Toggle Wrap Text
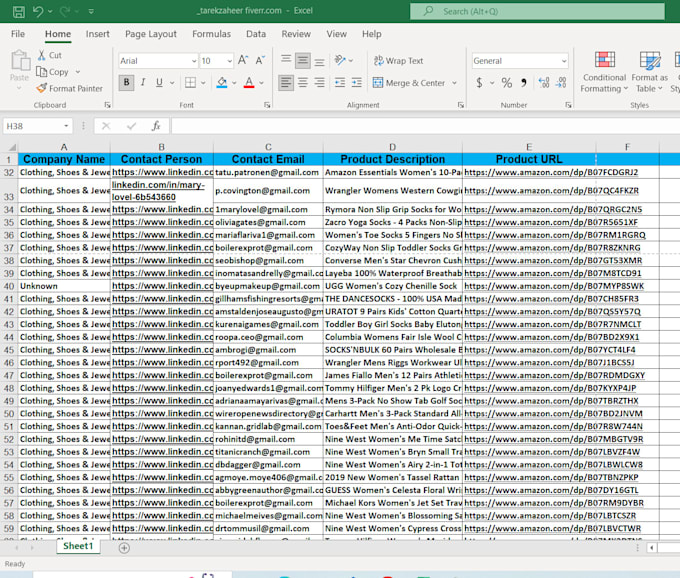 [x=398, y=61]
